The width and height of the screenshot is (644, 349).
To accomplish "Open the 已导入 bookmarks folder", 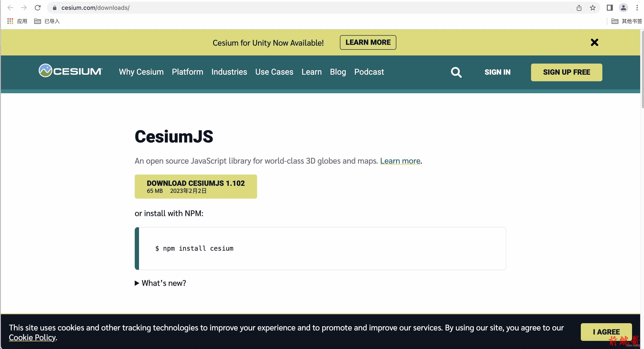I will tap(47, 21).
